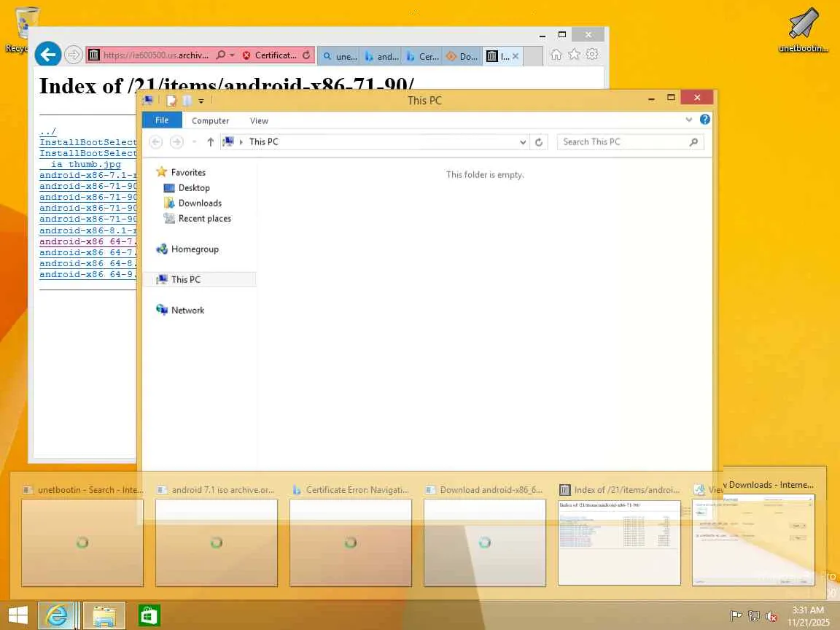The image size is (840, 630).
Task: Switch to the 'Cer...' tab in IE
Action: point(422,56)
